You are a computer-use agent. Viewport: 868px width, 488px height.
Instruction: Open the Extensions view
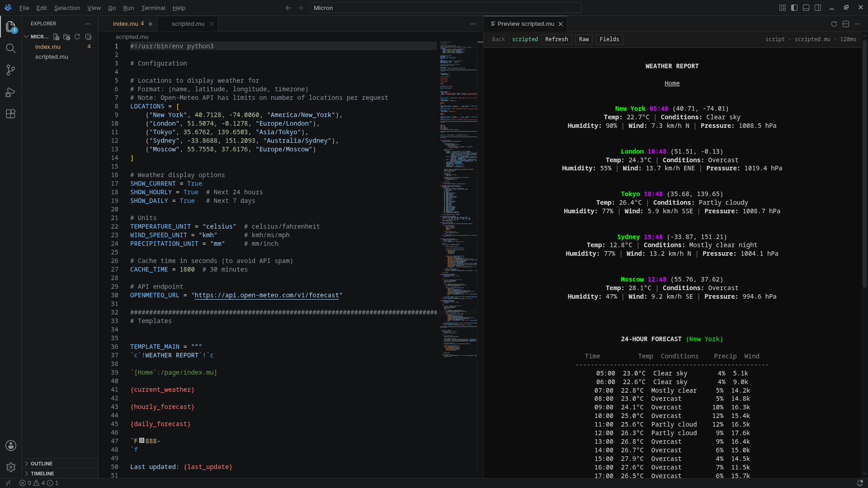pyautogui.click(x=11, y=113)
